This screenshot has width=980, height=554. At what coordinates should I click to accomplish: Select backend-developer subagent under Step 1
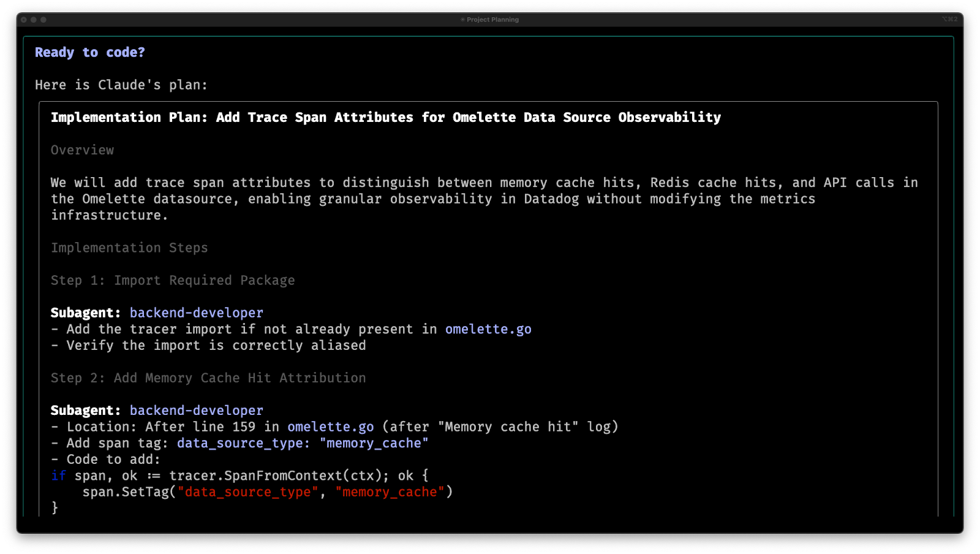tap(196, 313)
